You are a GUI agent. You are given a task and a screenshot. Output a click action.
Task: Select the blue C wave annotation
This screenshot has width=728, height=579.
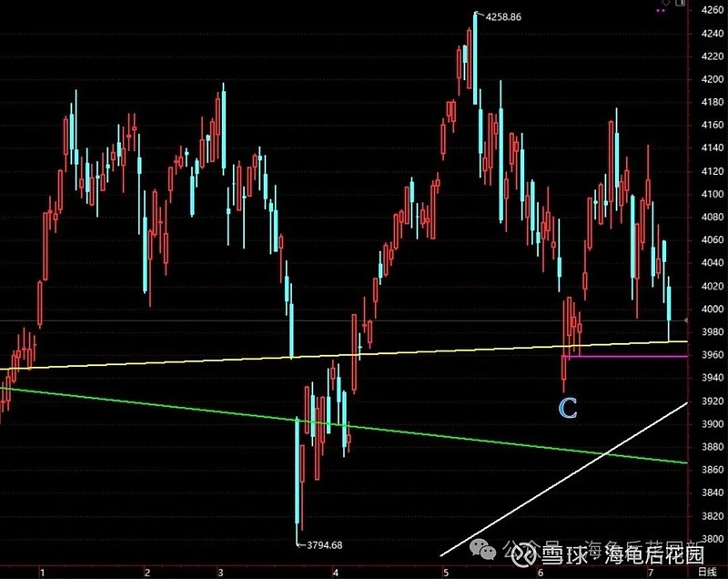tap(568, 409)
